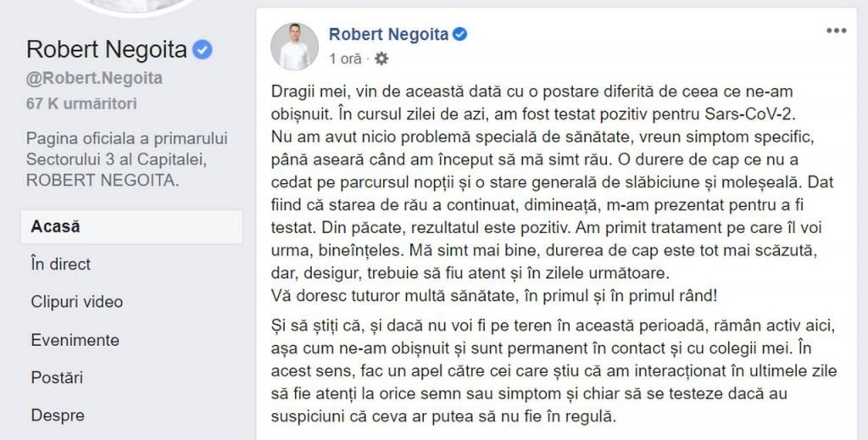Click the @Robert.Negoita username handle
This screenshot has width=868, height=440.
[94, 78]
